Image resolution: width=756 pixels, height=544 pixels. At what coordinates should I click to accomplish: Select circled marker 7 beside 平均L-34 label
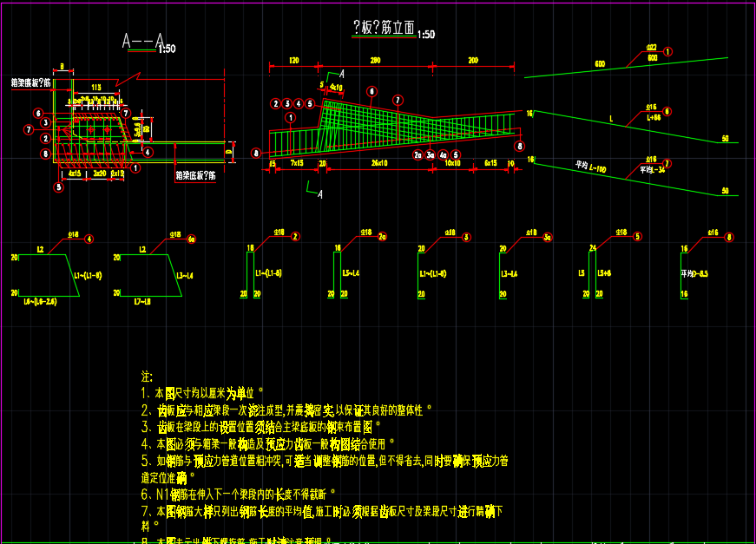667,162
